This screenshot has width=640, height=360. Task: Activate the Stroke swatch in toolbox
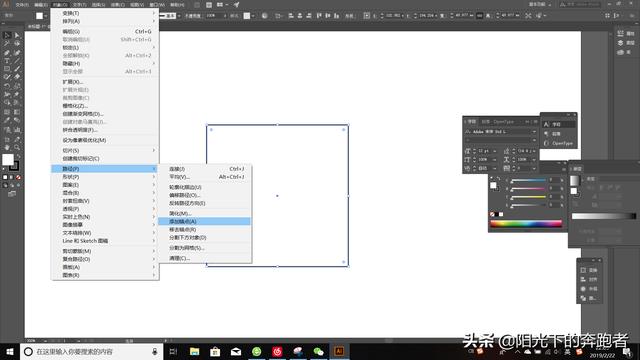15,166
